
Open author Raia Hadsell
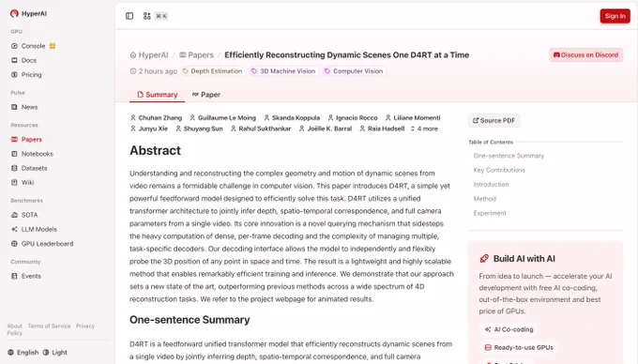click(x=382, y=129)
